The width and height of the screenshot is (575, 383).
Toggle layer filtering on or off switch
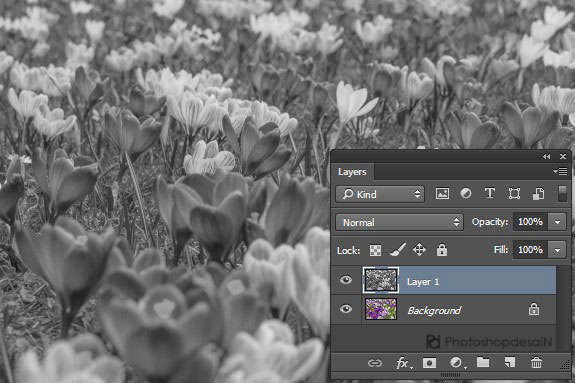[x=562, y=194]
